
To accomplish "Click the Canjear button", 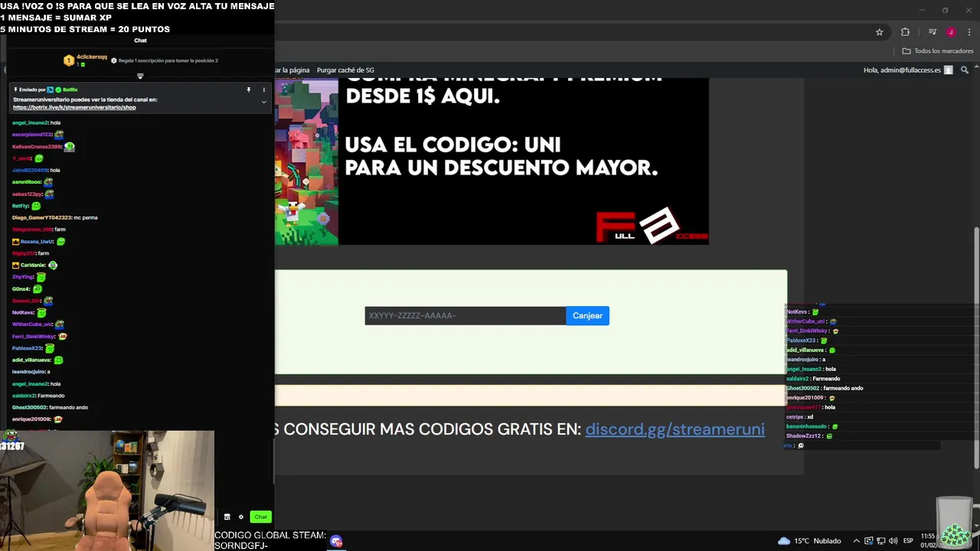I will [x=587, y=315].
